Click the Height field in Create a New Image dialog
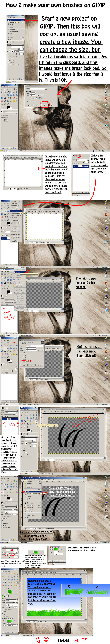110x644 pixels. (33, 96)
